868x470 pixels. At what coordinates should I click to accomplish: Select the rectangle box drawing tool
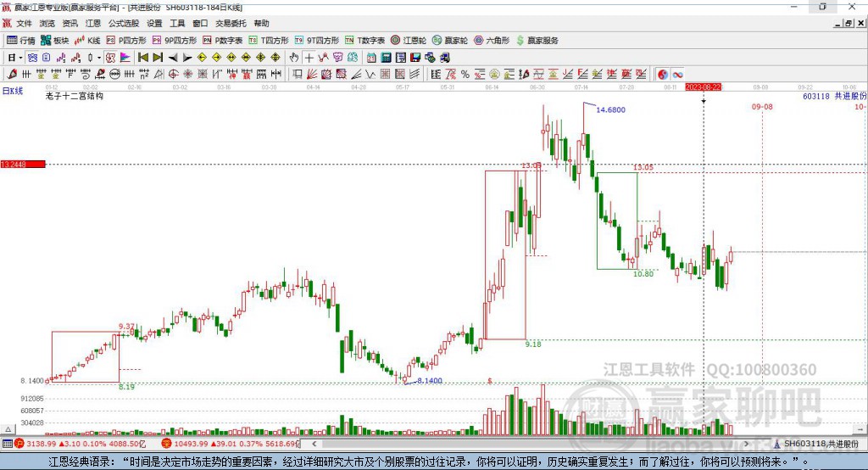(298, 75)
